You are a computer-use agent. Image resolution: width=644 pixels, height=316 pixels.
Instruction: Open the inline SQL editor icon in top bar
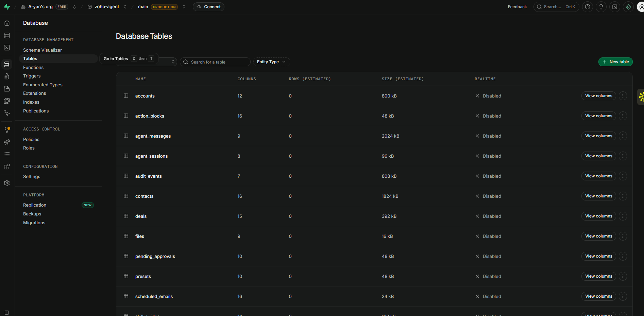click(x=615, y=7)
